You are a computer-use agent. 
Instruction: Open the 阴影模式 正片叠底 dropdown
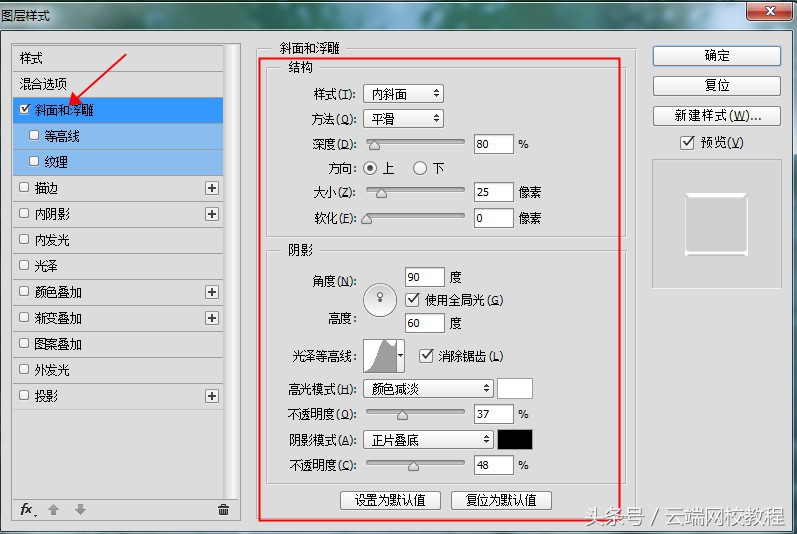[428, 439]
